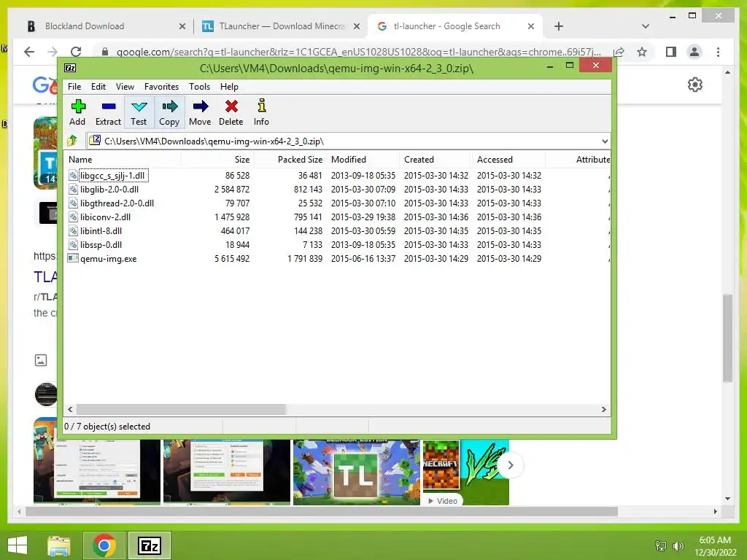Image resolution: width=747 pixels, height=560 pixels.
Task: Open the Favorites menu in 7-Zip
Action: click(161, 87)
